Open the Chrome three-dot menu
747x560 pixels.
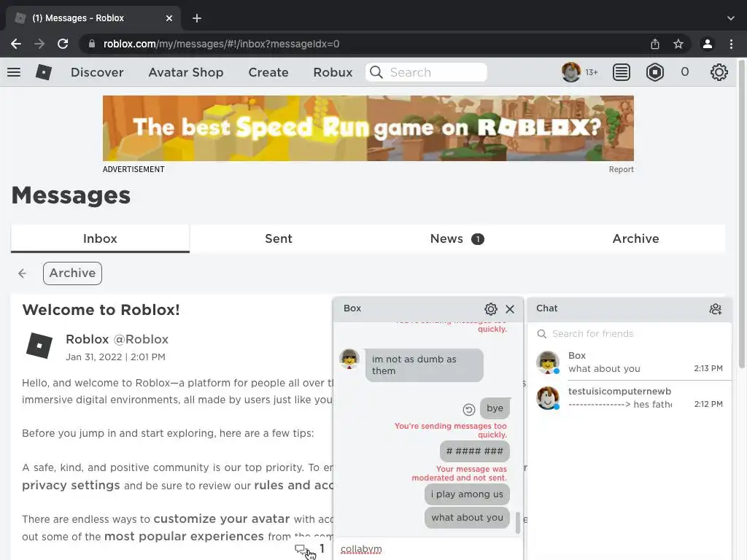click(x=731, y=44)
